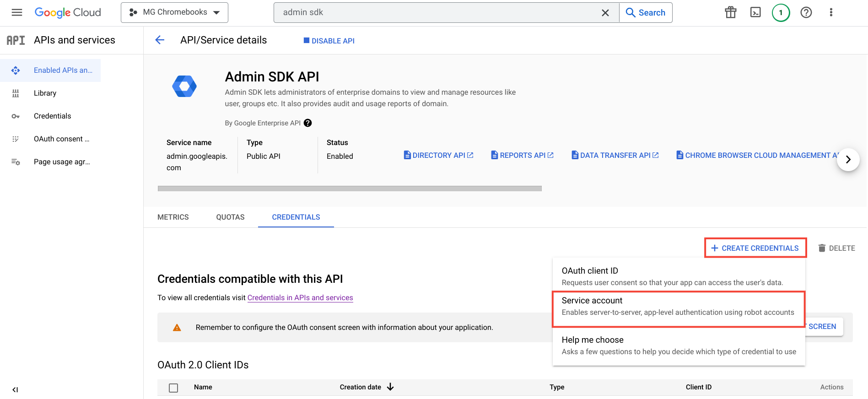Click the Google Cloud logo

(x=68, y=12)
